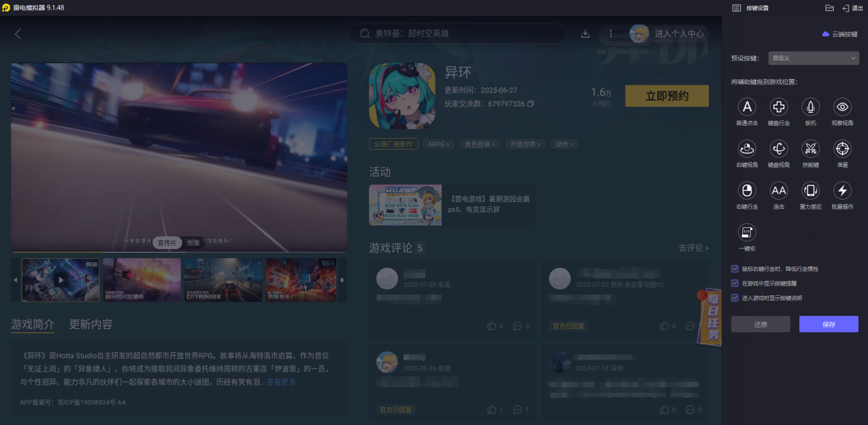This screenshot has width=868, height=425.
Task: Expand description with 查看更多 link
Action: [x=281, y=382]
